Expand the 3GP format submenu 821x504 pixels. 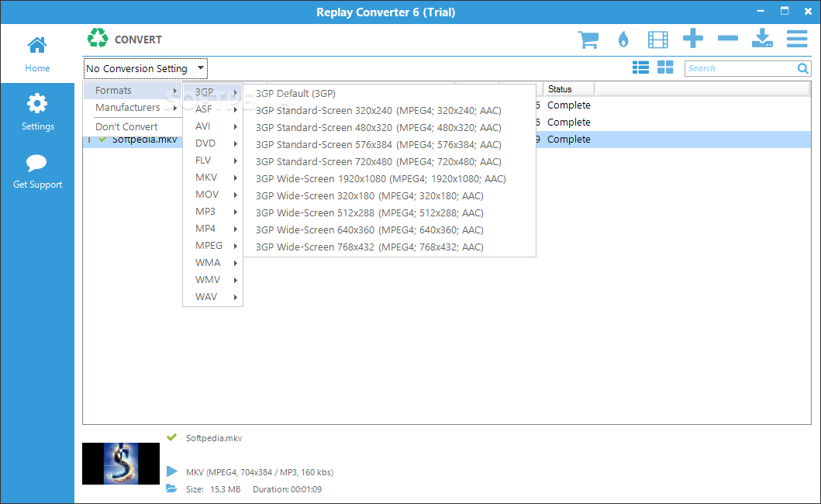point(213,92)
